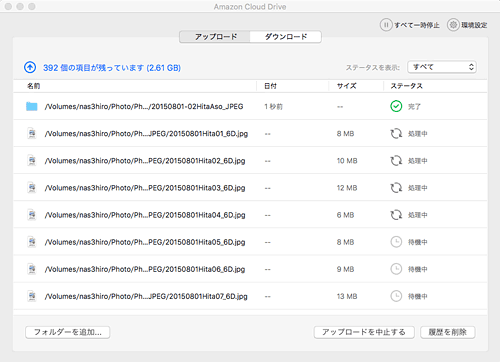Viewport: 500px width, 362px height.
Task: Sort by the 名前 column header
Action: click(34, 86)
